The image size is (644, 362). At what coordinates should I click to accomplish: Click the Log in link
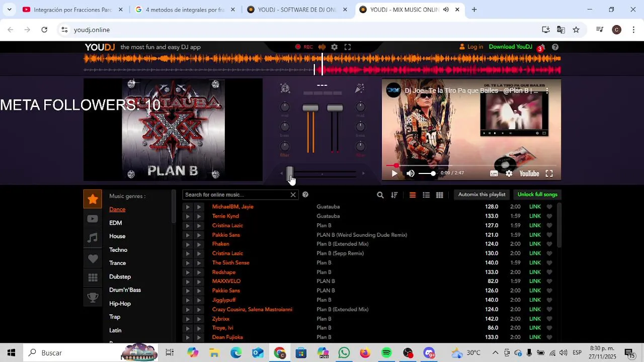471,47
